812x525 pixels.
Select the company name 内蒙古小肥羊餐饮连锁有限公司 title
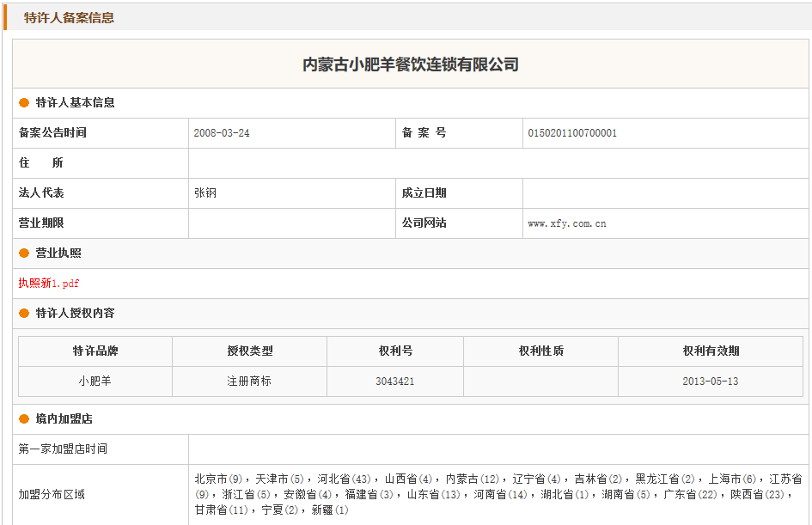click(411, 64)
